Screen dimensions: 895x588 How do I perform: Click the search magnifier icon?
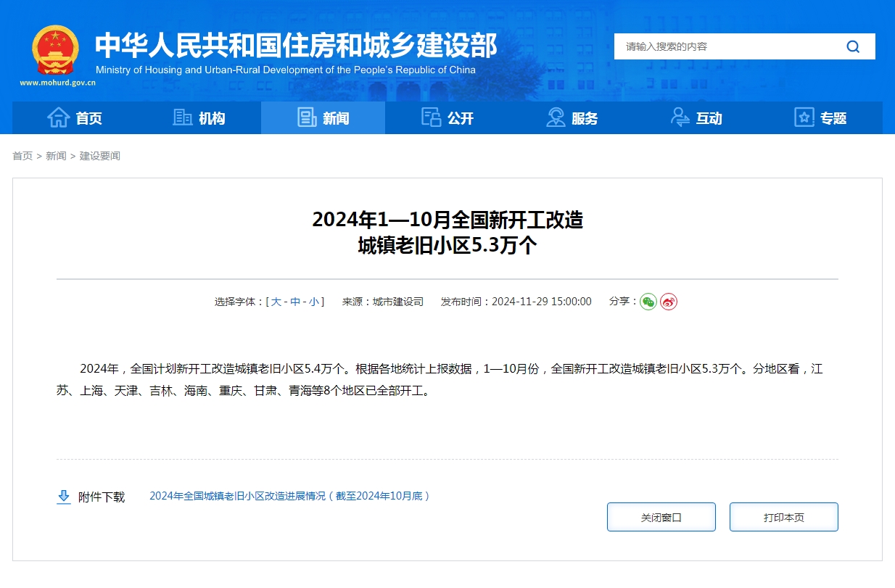[853, 46]
